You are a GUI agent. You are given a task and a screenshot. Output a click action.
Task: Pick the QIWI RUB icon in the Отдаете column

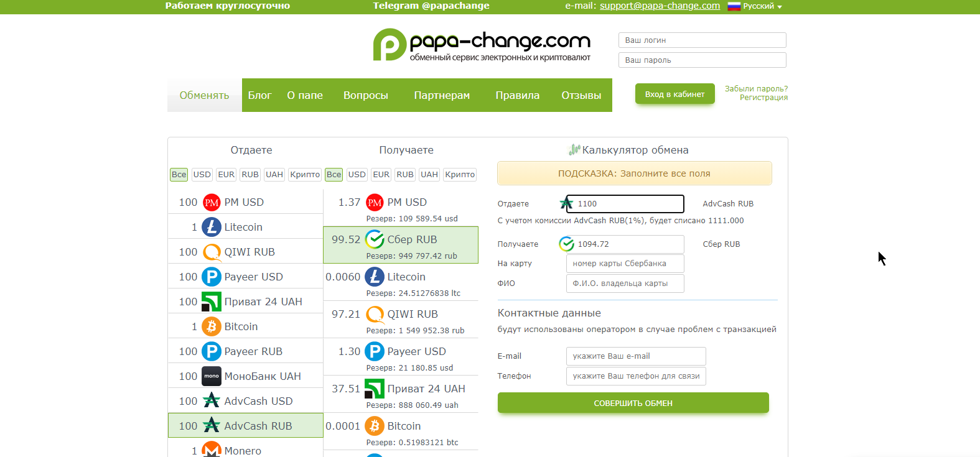coord(212,252)
